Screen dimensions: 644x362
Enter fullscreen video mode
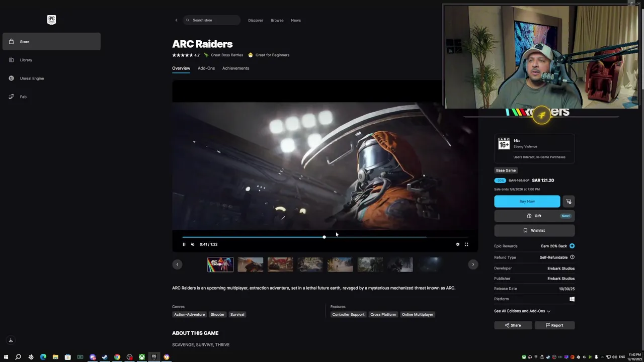(x=466, y=244)
